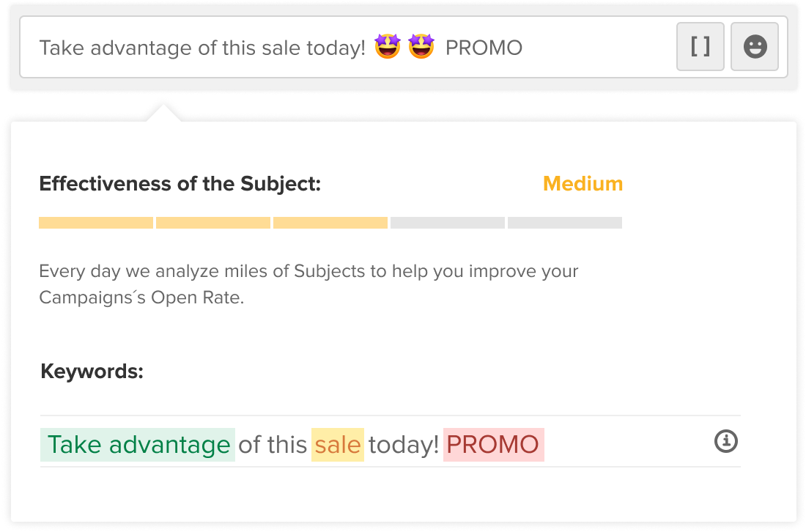The width and height of the screenshot is (806, 532).
Task: Open the emoji picker smiley button
Action: click(x=754, y=47)
